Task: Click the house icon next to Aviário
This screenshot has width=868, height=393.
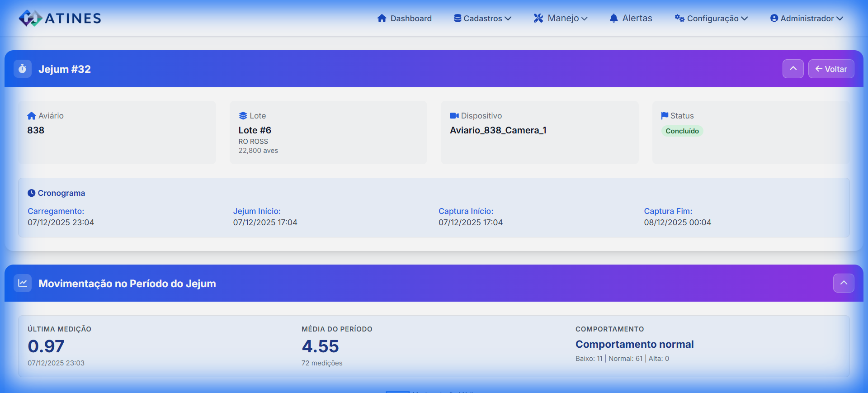Action: (x=31, y=116)
